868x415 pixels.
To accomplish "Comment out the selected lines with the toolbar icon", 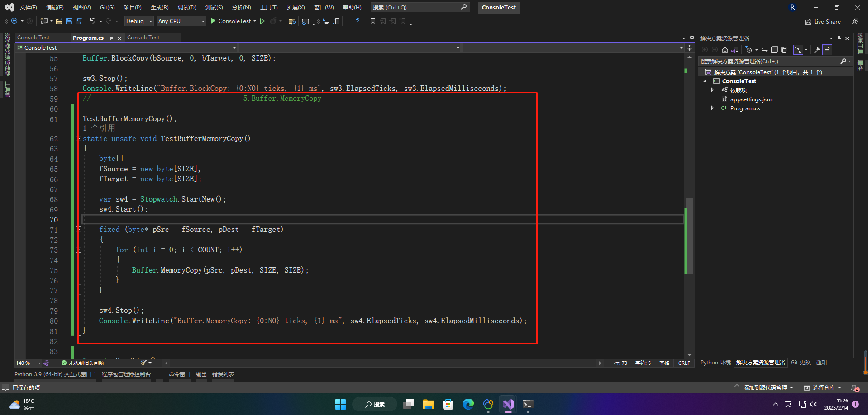I will (x=349, y=21).
